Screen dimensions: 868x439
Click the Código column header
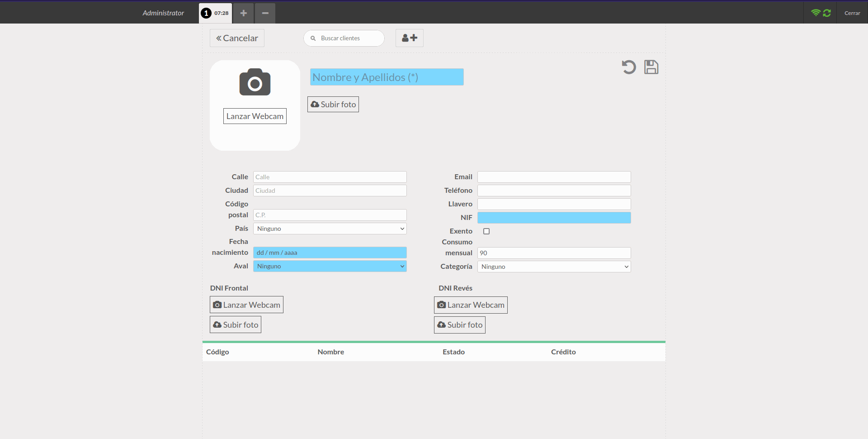tap(217, 352)
